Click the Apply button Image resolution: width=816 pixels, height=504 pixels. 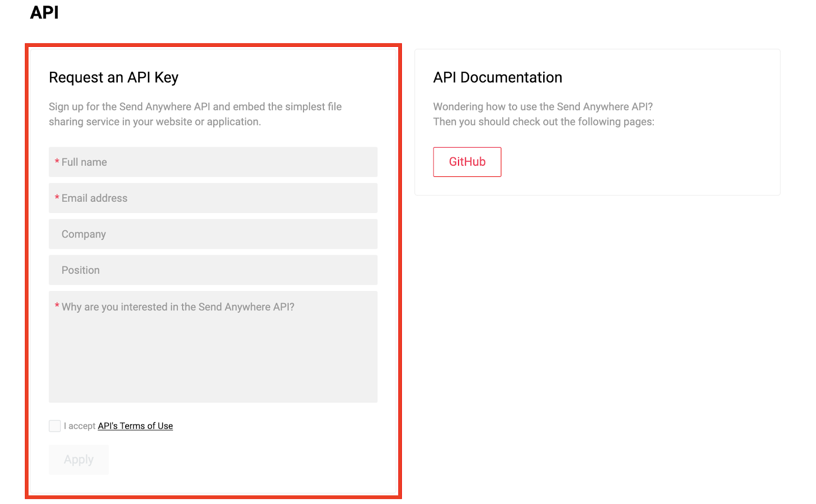click(79, 460)
